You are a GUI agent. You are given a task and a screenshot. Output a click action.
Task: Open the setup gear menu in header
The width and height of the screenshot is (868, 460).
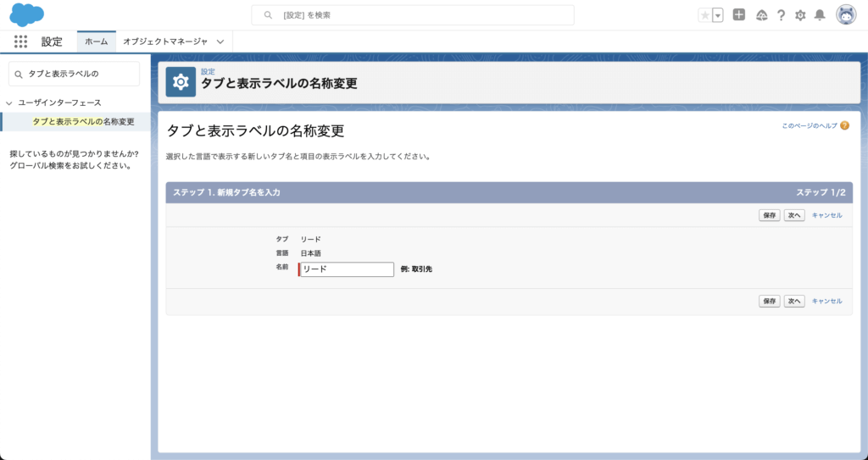point(800,15)
